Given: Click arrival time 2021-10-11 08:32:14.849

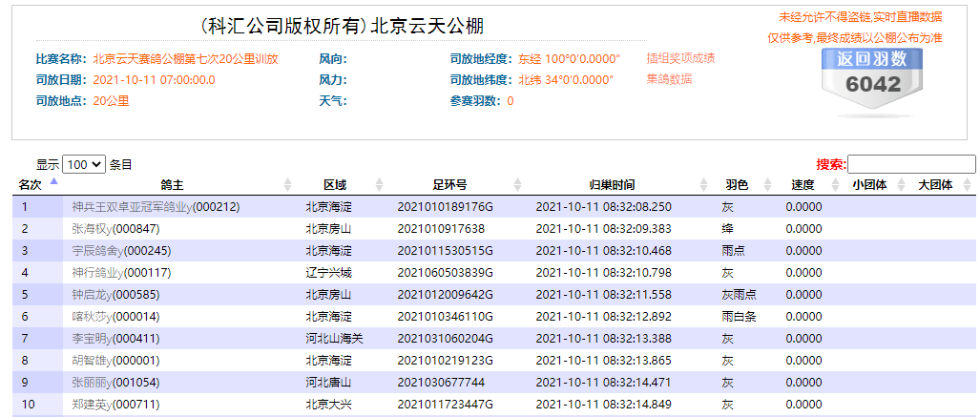Looking at the screenshot, I should (604, 405).
